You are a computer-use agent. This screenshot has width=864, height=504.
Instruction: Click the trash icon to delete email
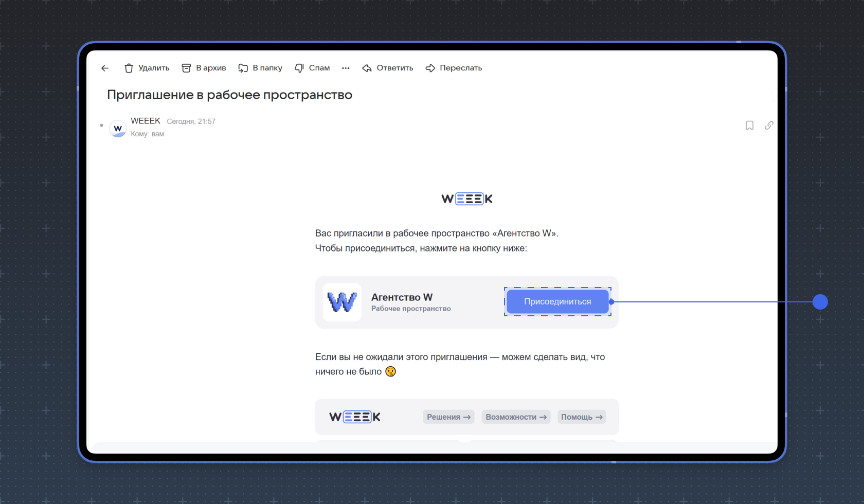[129, 68]
